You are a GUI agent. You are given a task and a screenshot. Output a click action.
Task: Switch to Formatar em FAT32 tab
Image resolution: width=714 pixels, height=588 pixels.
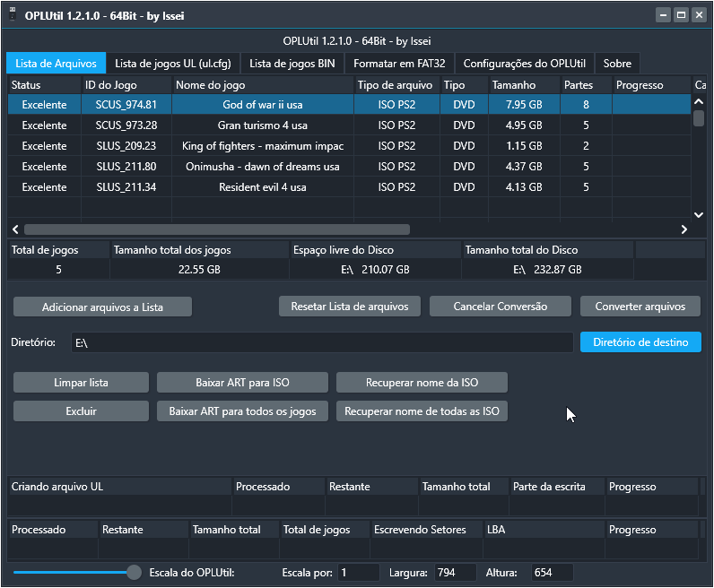tap(401, 64)
